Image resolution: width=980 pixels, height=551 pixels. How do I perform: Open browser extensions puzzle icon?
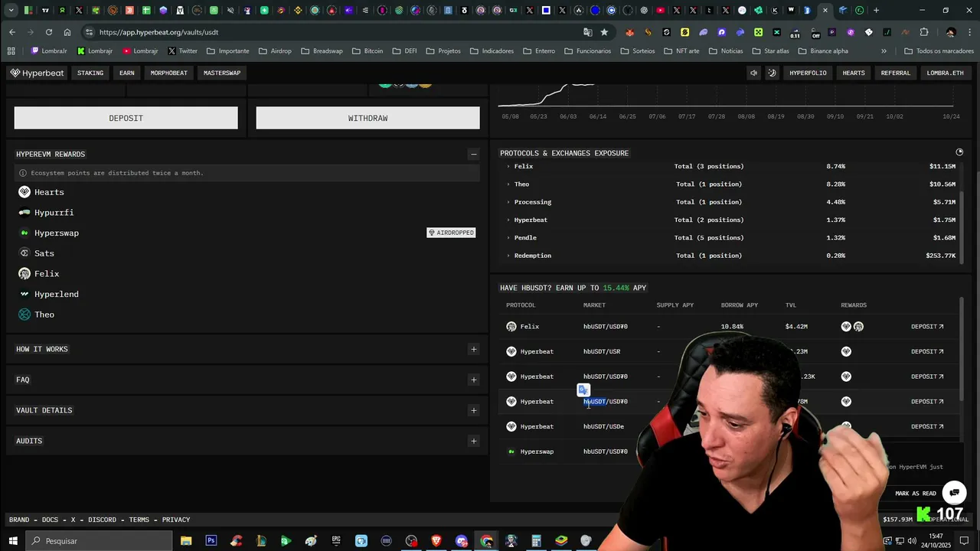[924, 32]
